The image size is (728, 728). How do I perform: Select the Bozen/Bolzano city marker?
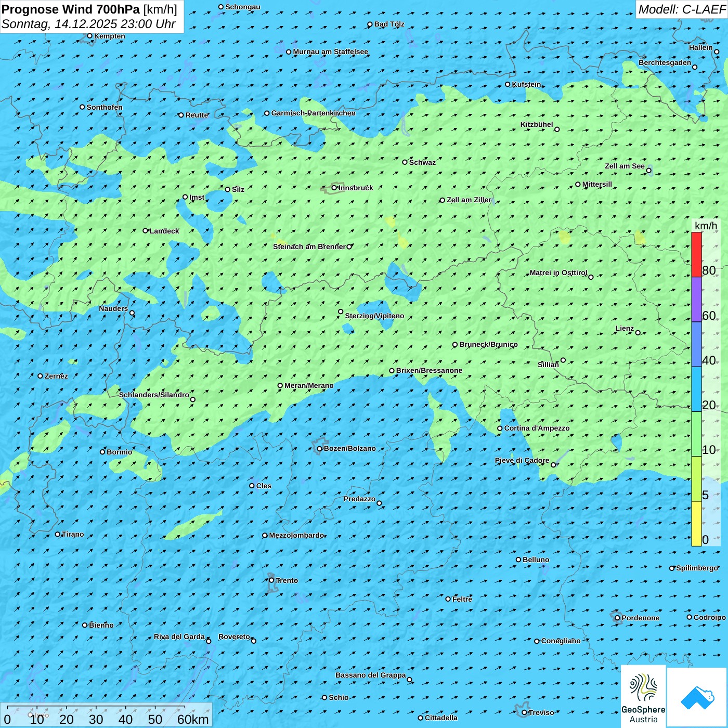[x=320, y=449]
